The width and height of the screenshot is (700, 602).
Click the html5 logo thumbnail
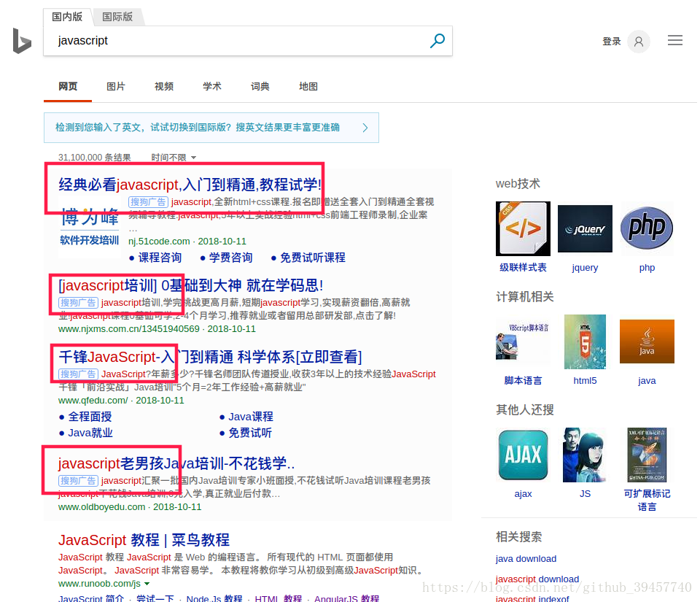click(x=585, y=341)
